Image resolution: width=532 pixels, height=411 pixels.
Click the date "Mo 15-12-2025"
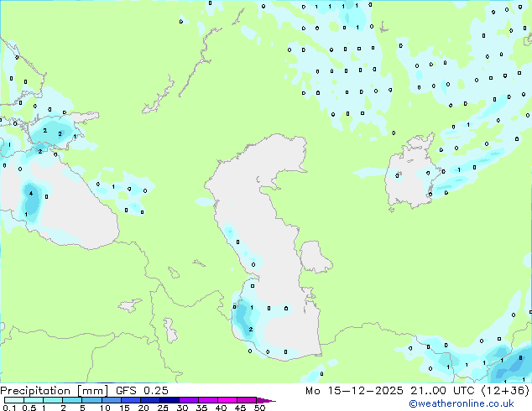pos(355,391)
